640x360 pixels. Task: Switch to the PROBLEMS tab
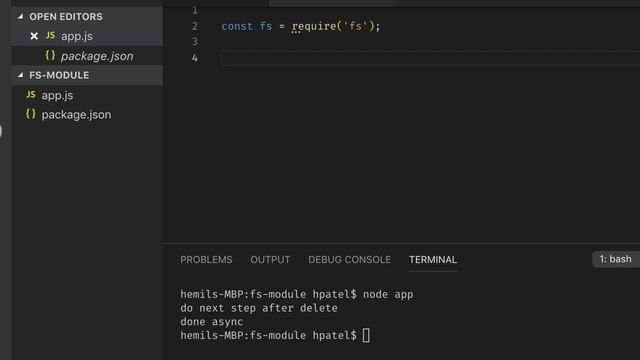[x=206, y=260]
